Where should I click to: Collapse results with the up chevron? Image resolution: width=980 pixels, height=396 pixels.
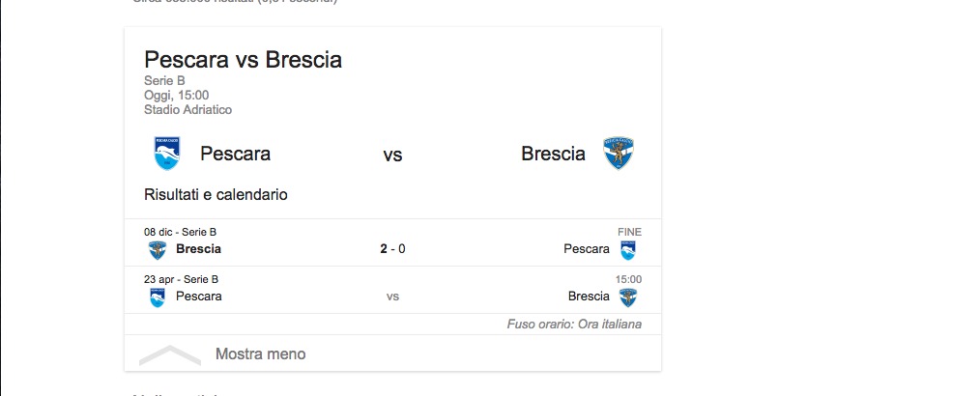click(x=170, y=354)
